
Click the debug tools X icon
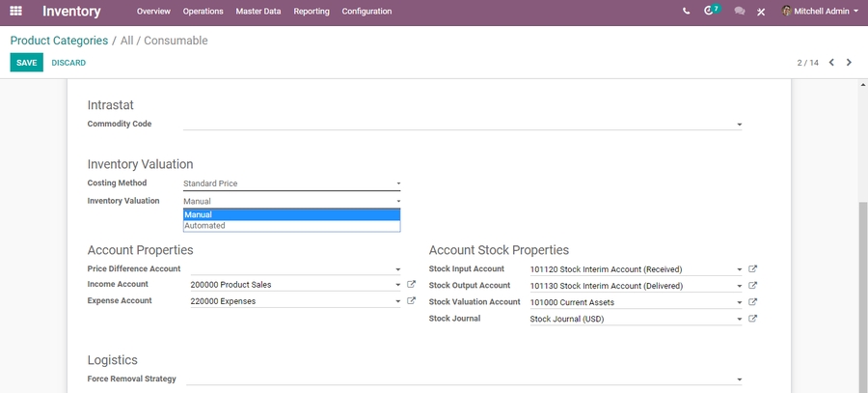point(761,12)
